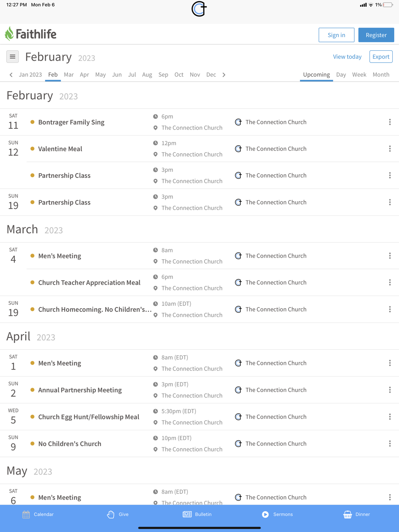Tap location pin in Valentine Meal row

(156, 155)
